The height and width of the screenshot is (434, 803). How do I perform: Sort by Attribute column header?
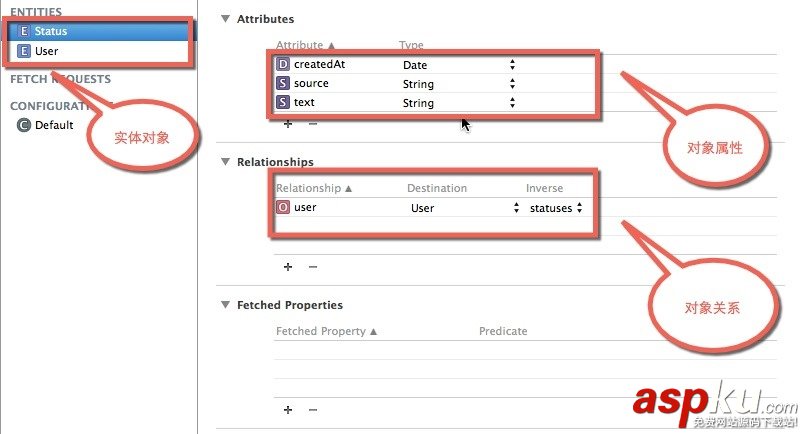[x=306, y=46]
